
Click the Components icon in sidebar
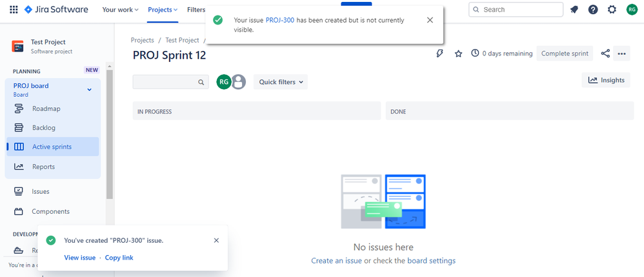pyautogui.click(x=19, y=212)
